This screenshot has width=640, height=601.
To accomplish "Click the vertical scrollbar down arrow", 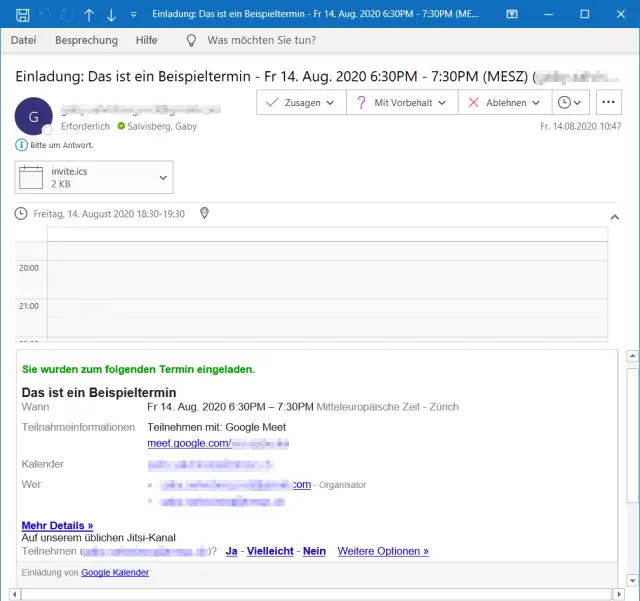I will (x=631, y=578).
